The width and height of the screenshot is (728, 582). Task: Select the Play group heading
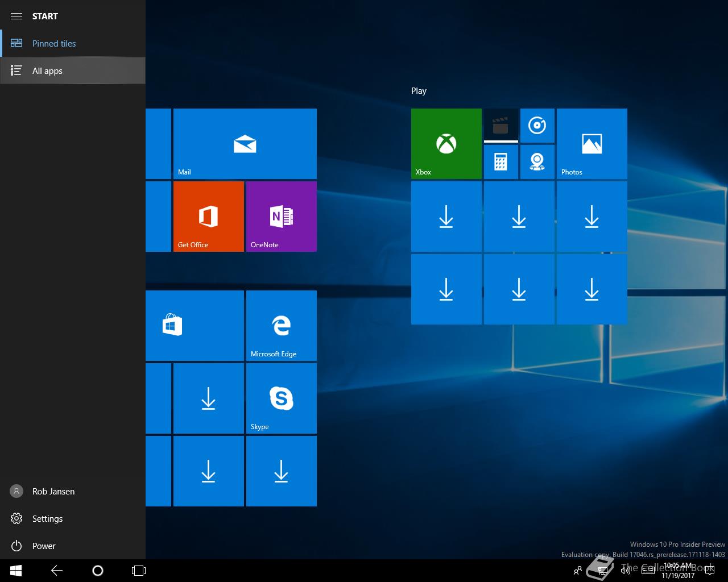(419, 91)
